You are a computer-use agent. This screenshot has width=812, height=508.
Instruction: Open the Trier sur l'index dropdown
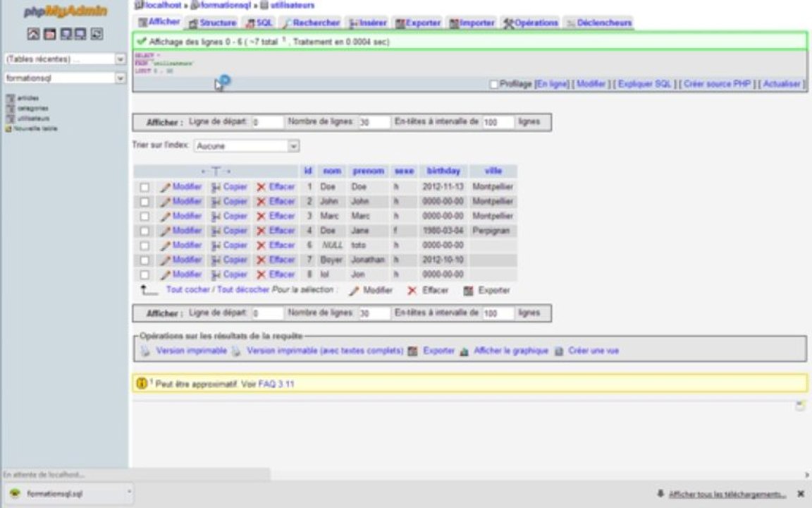247,146
